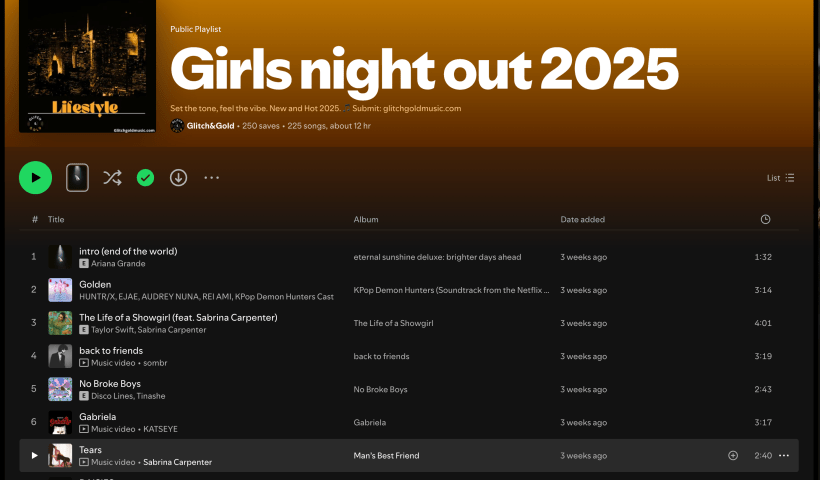
Task: Click the Lifestyle playlist cover image
Action: pos(87,68)
